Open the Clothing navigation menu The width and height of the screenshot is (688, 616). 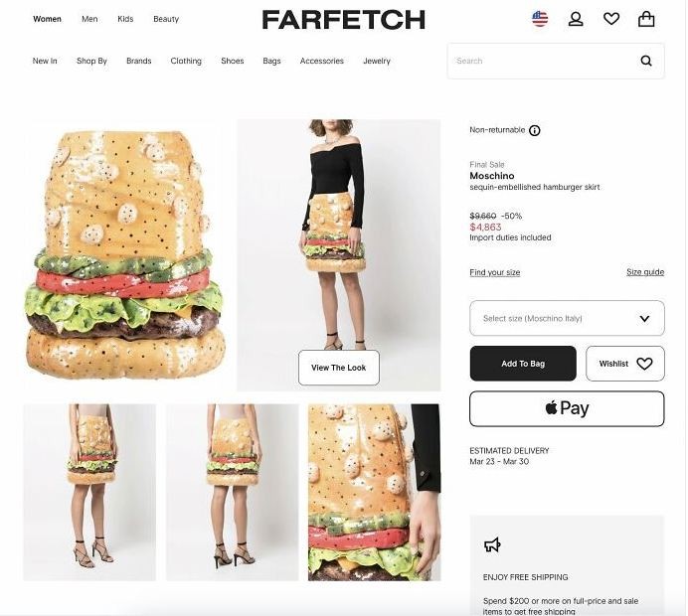click(x=186, y=61)
